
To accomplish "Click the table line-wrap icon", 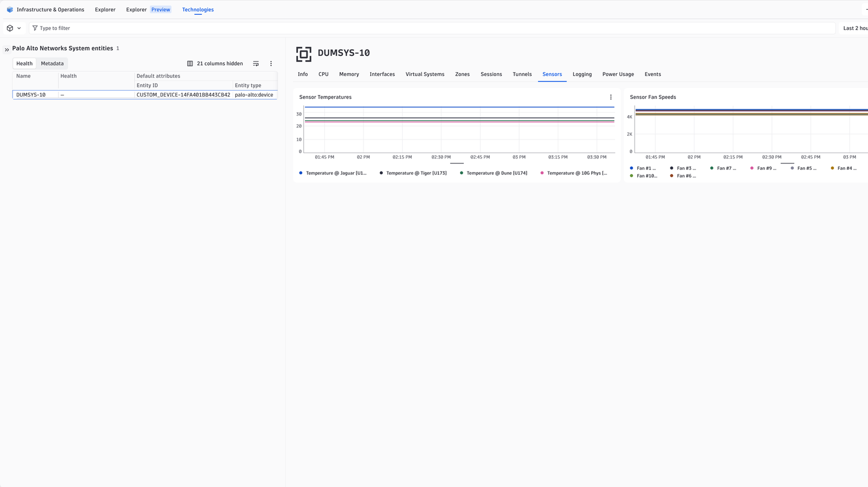I will 256,64.
